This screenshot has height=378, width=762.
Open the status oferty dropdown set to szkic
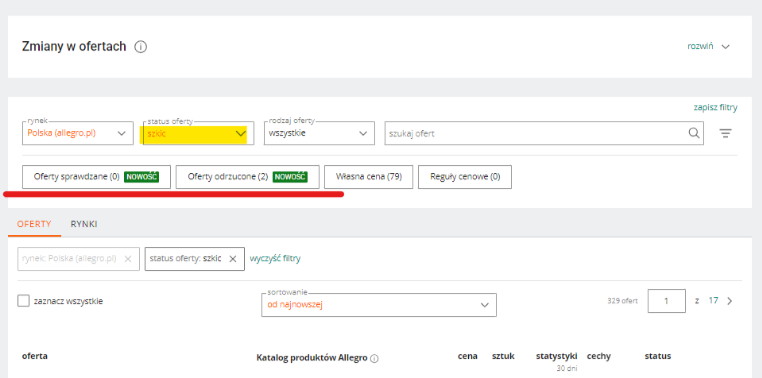pyautogui.click(x=198, y=133)
